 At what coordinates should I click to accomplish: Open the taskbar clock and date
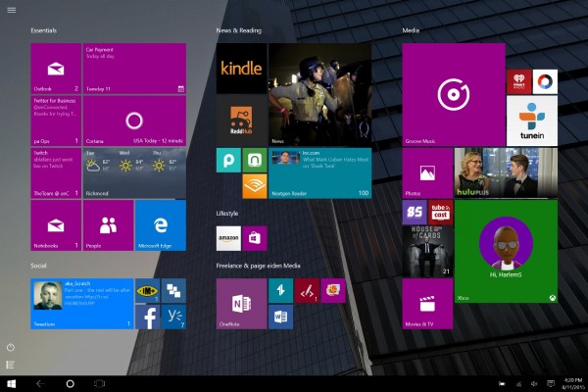coord(573,384)
